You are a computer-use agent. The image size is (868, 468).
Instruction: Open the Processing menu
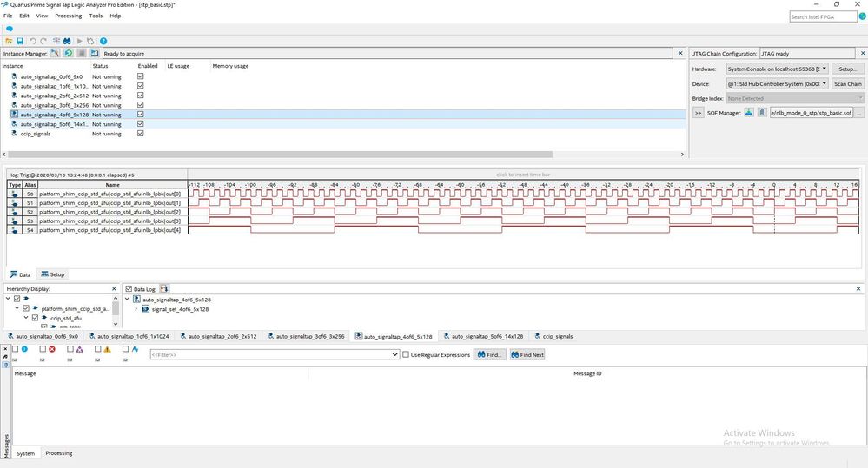coord(68,16)
